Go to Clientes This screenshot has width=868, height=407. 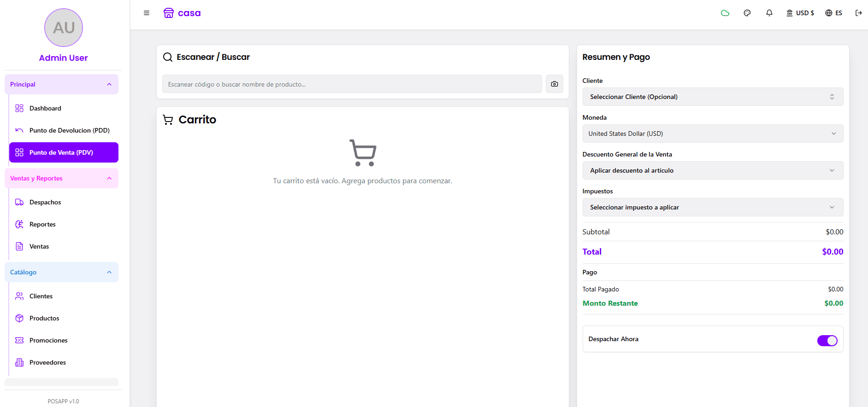tap(64, 296)
